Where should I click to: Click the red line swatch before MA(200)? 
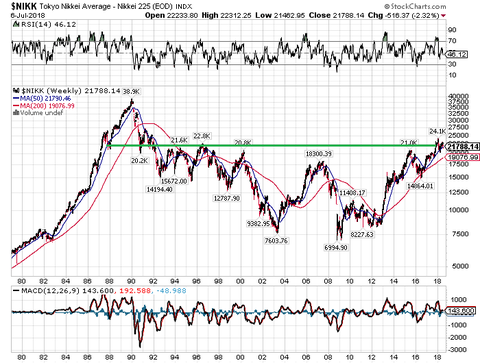[x=16, y=106]
